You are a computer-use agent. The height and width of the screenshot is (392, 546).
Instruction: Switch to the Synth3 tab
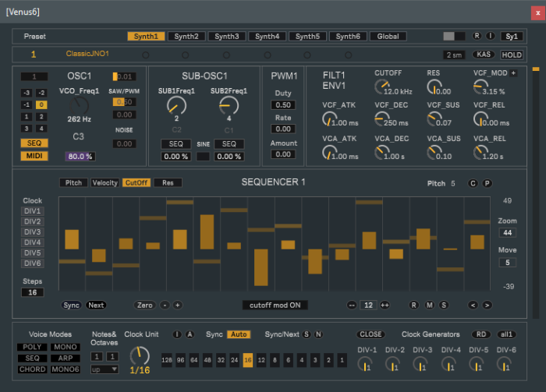[x=227, y=37]
